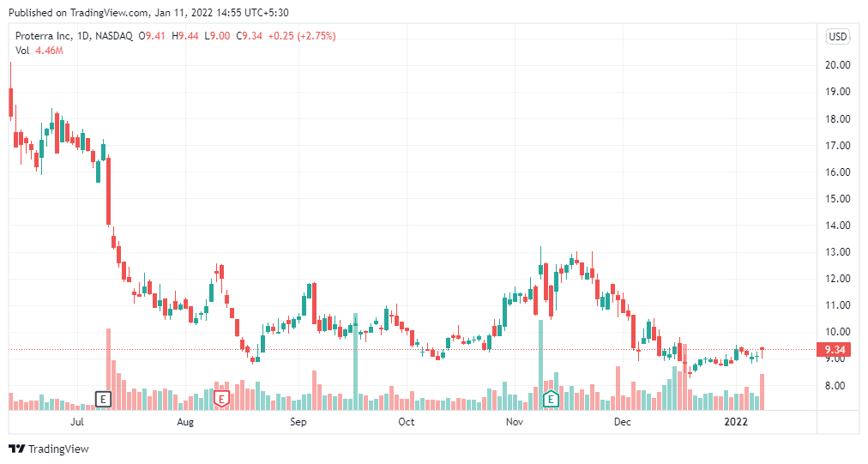
Task: Click the Sep time axis label
Action: coord(298,422)
